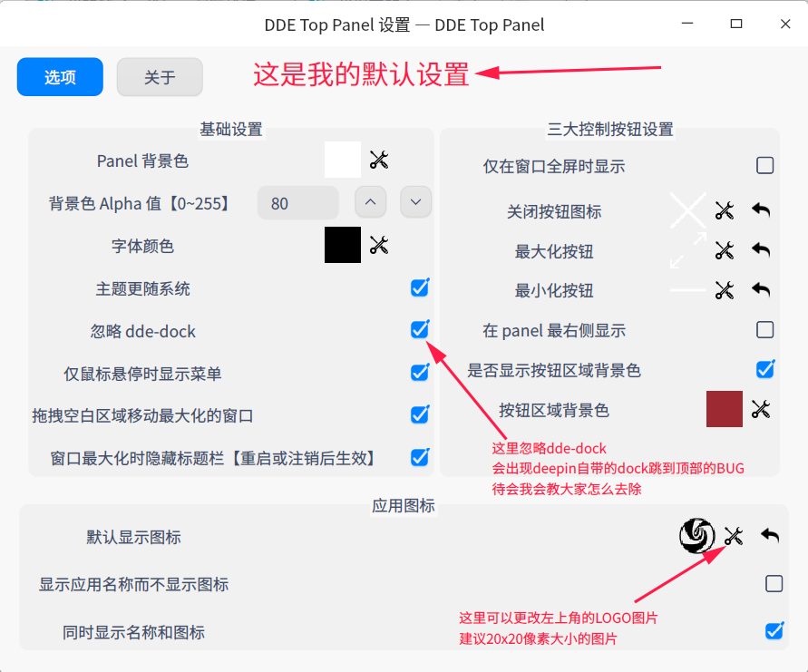Viewport: 808px width, 672px height.
Task: Edit the 关闭按钮图标 with tool icon
Action: click(x=724, y=210)
